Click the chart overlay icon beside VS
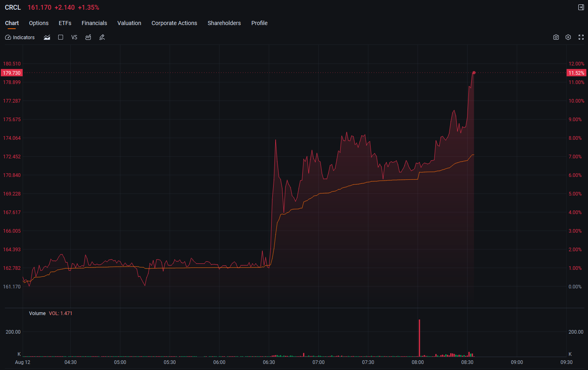This screenshot has width=588, height=370. point(88,37)
